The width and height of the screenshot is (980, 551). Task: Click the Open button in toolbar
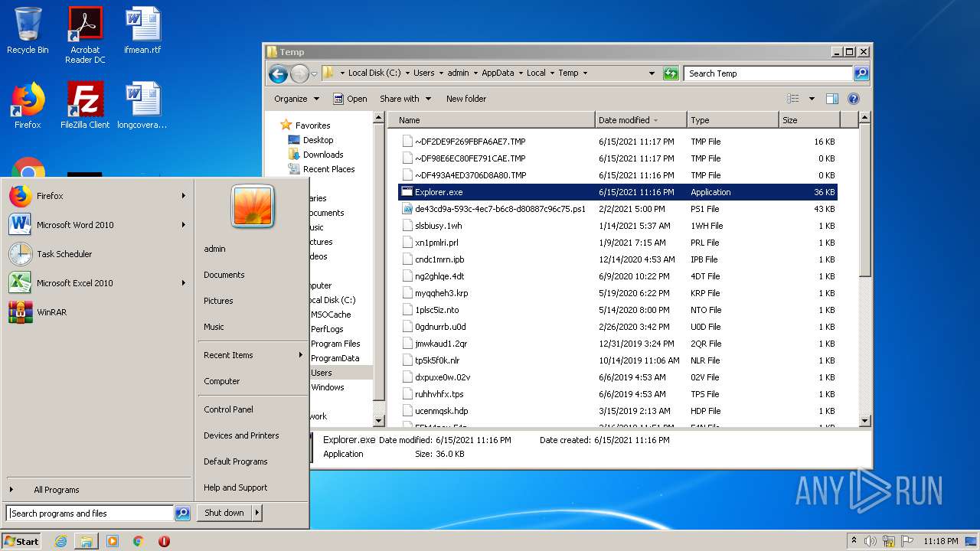click(x=350, y=99)
